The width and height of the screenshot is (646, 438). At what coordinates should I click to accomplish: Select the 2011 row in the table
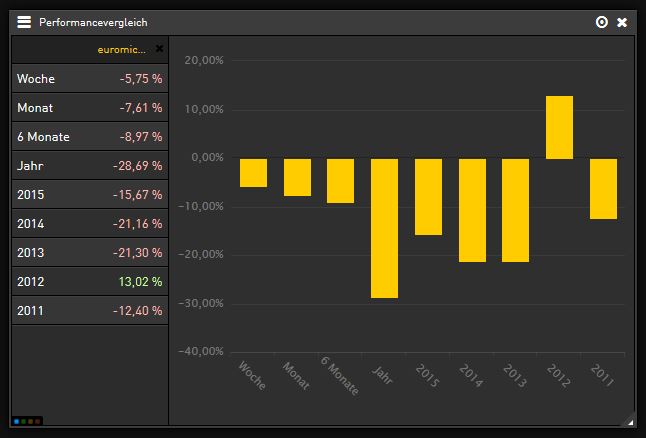pos(89,311)
